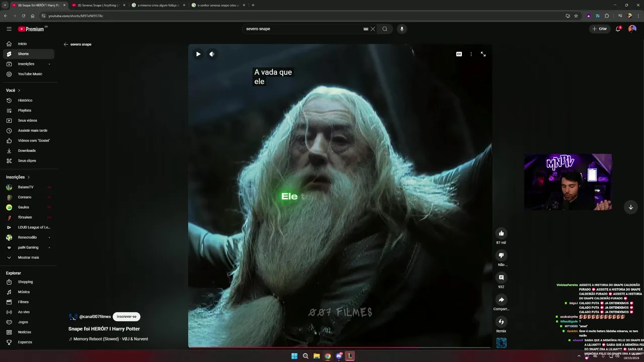
Task: Open the @canal007filmes channel
Action: click(x=95, y=317)
